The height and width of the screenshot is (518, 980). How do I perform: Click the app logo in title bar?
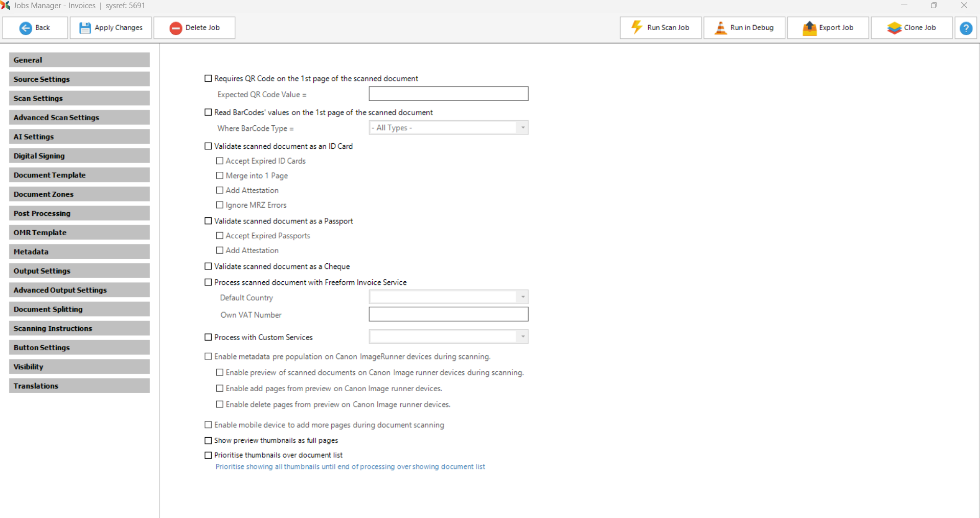point(5,5)
